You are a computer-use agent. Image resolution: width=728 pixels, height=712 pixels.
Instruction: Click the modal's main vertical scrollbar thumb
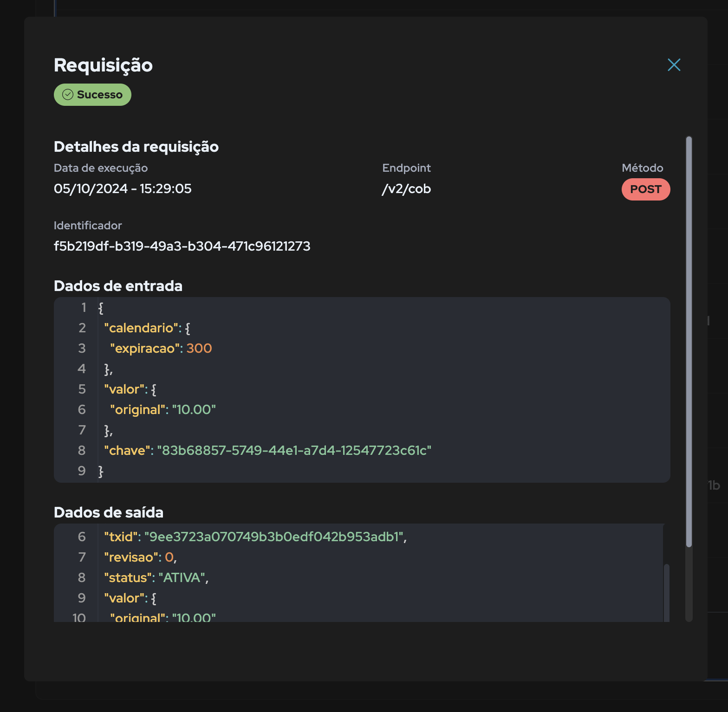pos(689,342)
